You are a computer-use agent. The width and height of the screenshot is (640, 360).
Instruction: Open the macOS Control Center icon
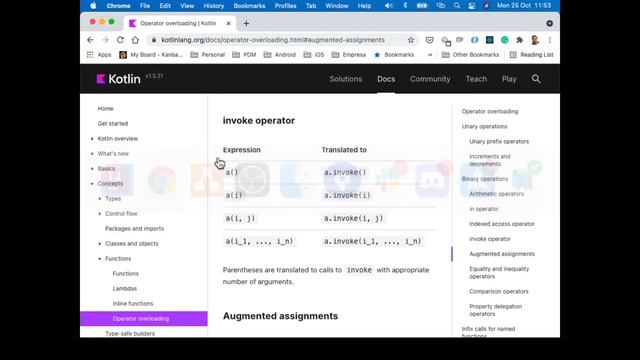click(471, 6)
